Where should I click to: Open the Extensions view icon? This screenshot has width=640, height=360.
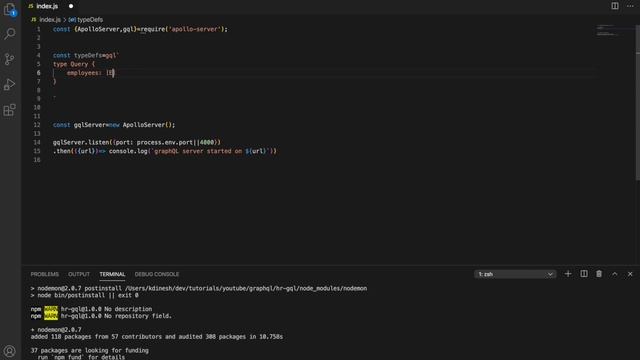(9, 110)
